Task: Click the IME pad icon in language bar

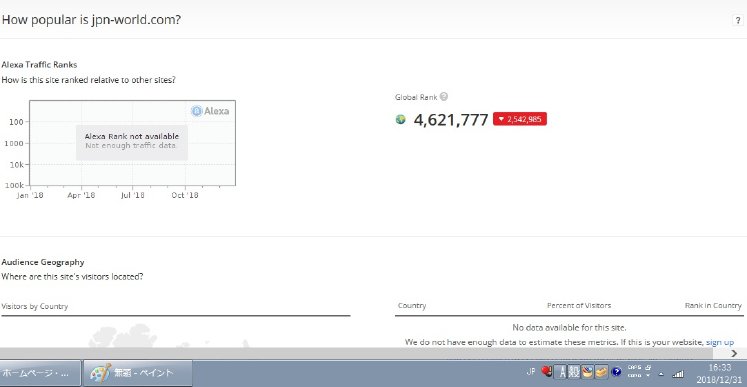Action: point(587,372)
